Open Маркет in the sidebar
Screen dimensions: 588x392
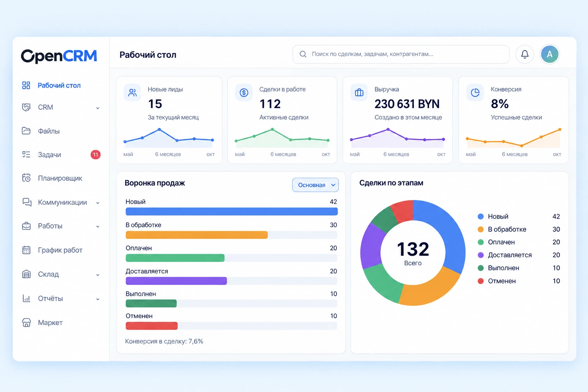[x=50, y=323]
